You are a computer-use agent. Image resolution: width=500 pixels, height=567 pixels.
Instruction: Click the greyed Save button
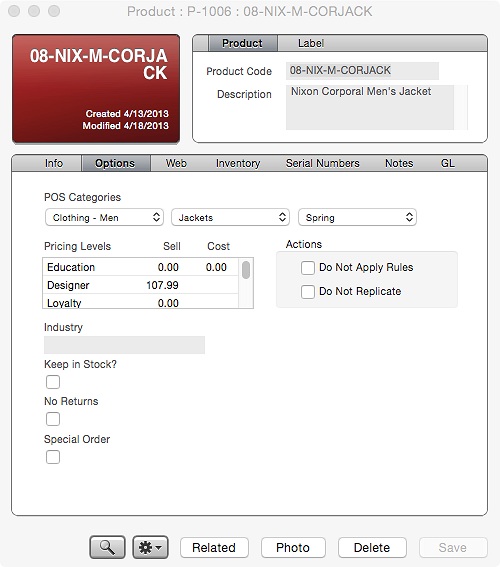(453, 547)
